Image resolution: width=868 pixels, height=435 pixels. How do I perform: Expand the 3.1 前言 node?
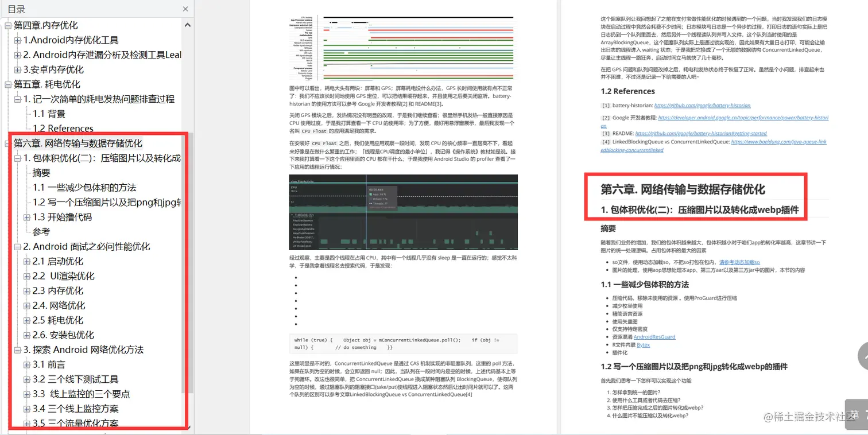tap(26, 365)
